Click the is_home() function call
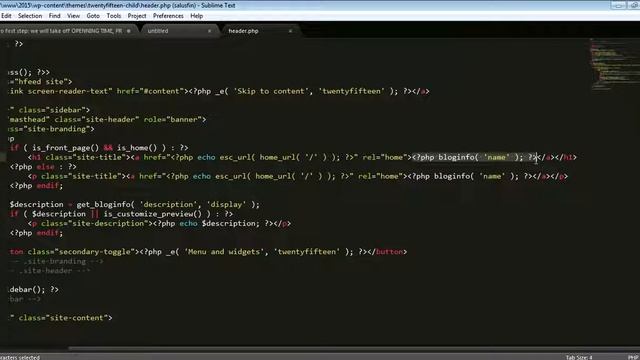The width and height of the screenshot is (640, 360). point(137,148)
